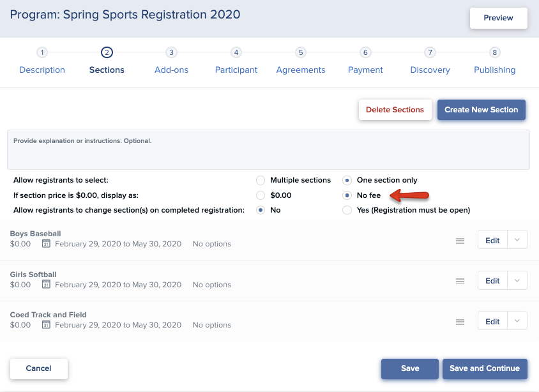Go to the Description step tab

(42, 70)
